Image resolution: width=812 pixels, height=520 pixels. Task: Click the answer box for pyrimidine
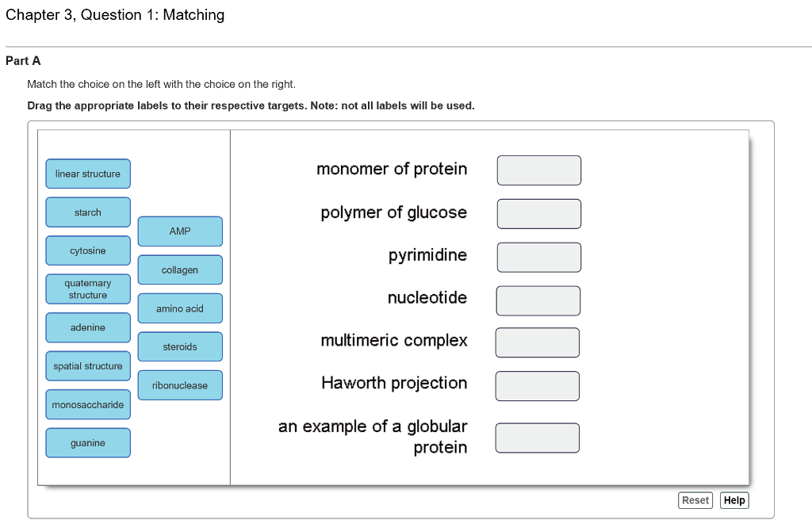[x=538, y=256]
